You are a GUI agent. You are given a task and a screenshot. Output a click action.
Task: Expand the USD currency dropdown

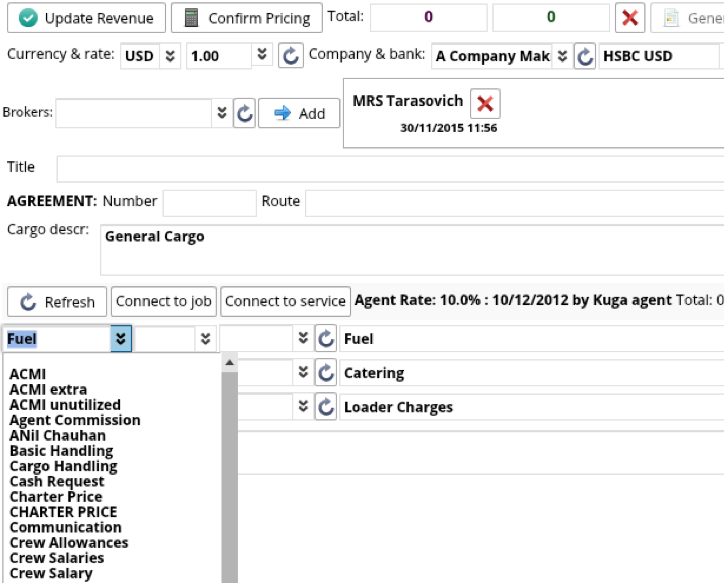point(170,56)
